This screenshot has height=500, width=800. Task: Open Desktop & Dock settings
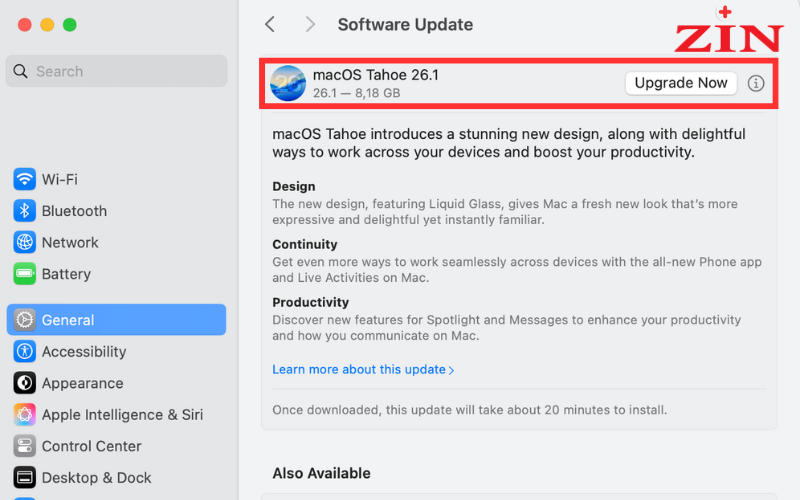[116, 478]
